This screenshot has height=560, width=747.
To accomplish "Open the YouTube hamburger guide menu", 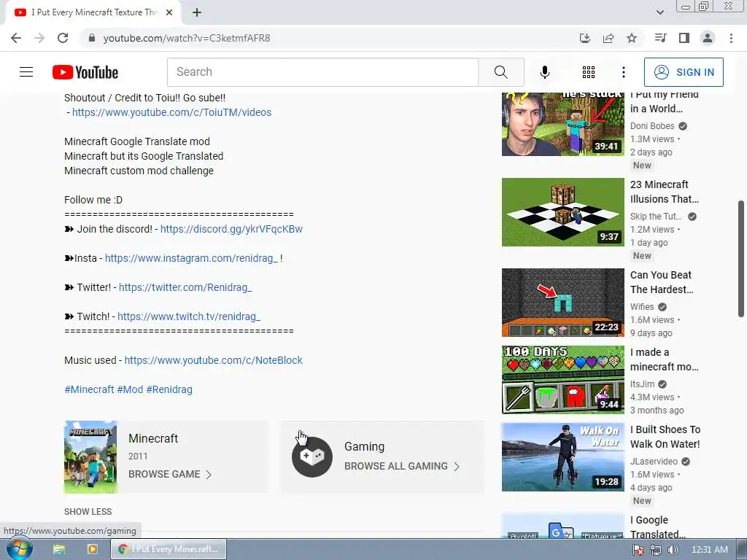I will pyautogui.click(x=26, y=72).
